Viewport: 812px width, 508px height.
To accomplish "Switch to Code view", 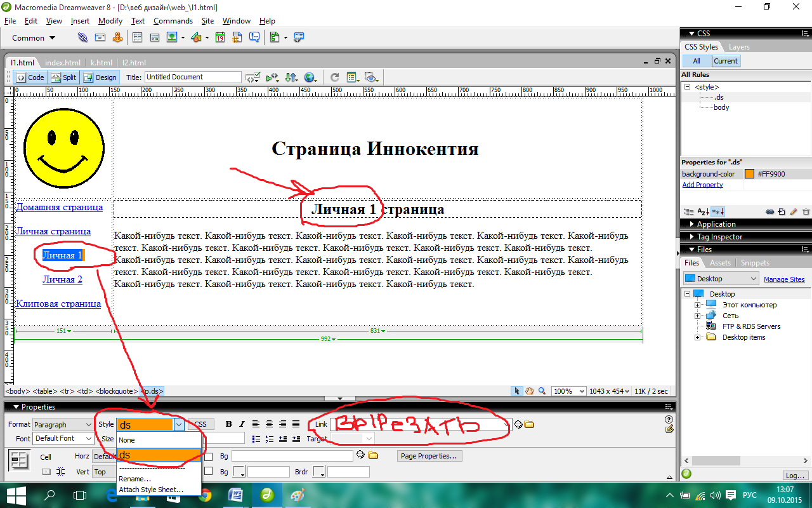I will [x=30, y=77].
